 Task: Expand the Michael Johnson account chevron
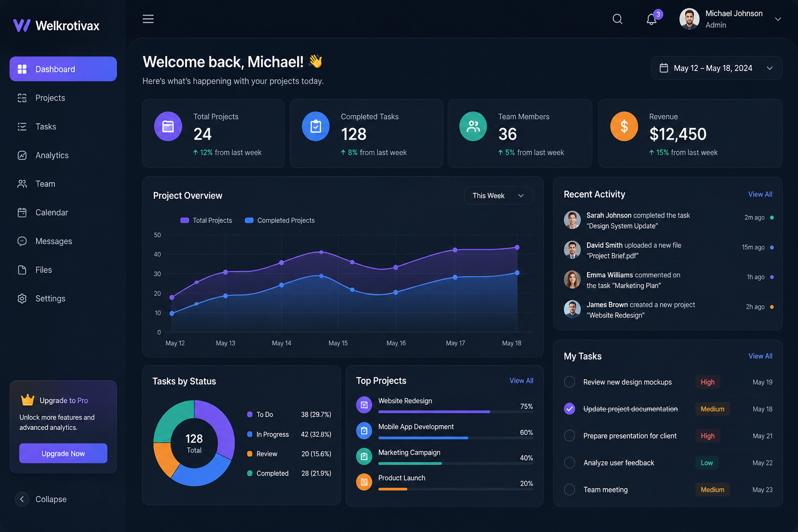click(778, 19)
